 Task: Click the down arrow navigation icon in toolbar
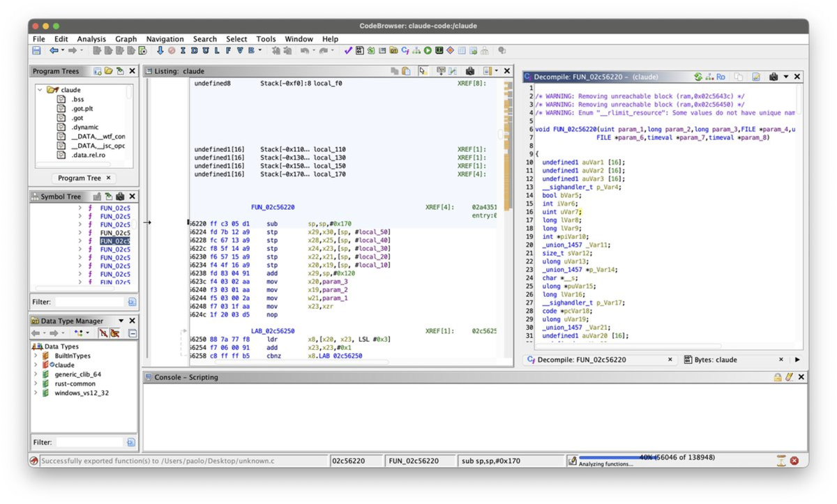click(160, 51)
